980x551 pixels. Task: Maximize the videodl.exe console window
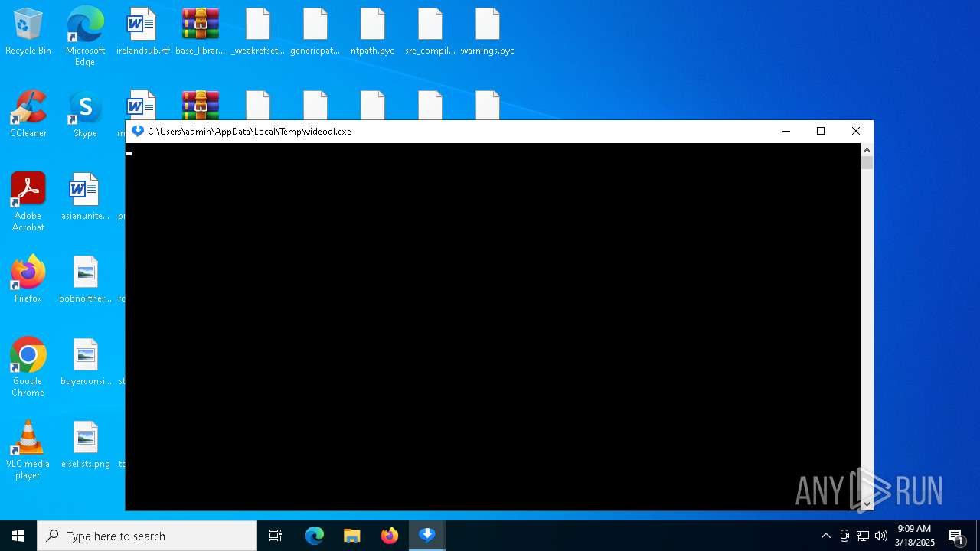821,131
